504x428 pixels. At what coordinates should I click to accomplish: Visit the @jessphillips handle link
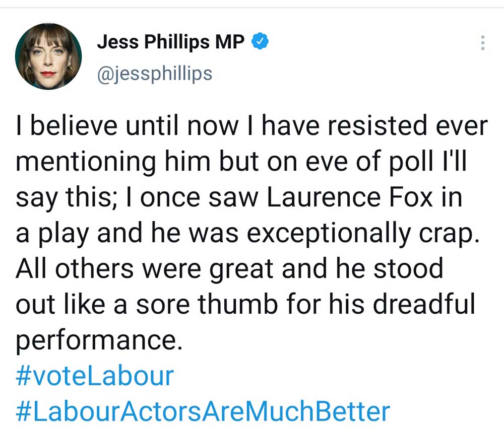(x=154, y=74)
